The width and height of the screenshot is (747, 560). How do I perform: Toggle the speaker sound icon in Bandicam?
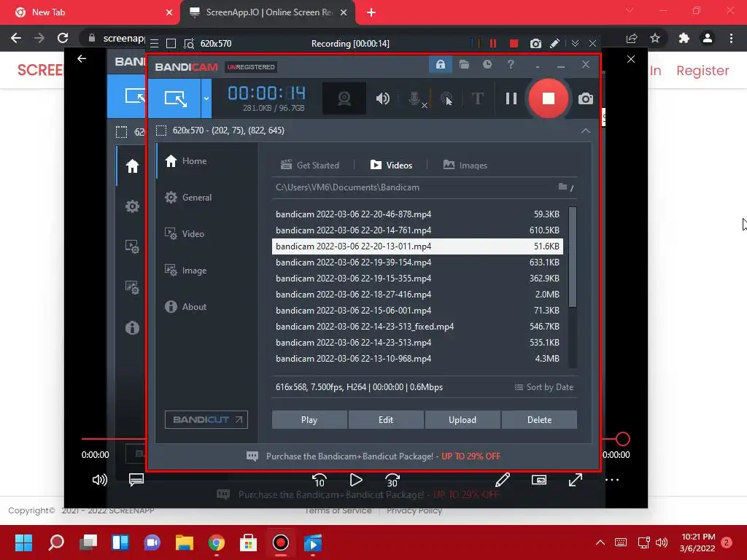382,98
